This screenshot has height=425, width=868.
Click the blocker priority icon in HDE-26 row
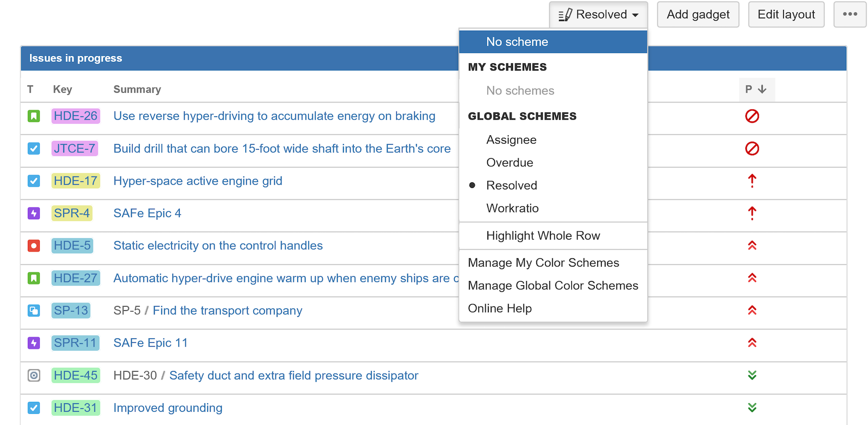coord(752,116)
